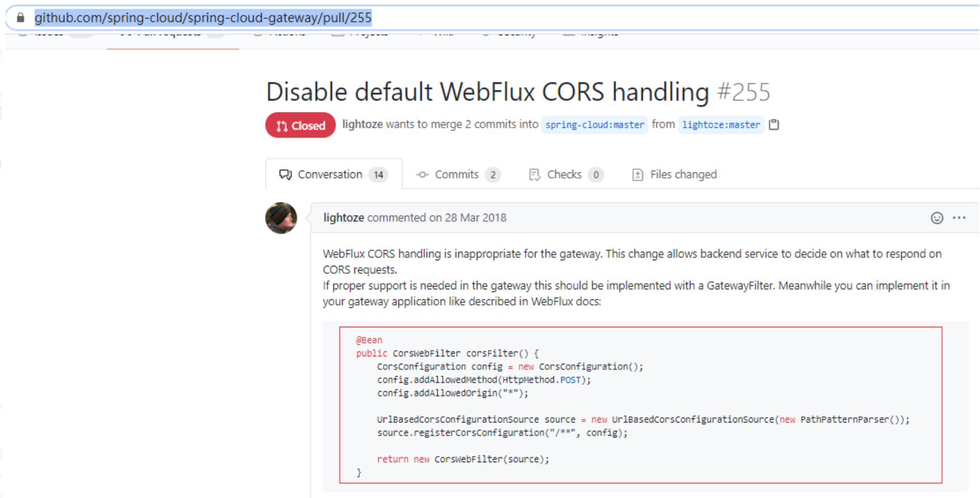
Task: Click the '@Bean' annotation in code
Action: pyautogui.click(x=369, y=340)
